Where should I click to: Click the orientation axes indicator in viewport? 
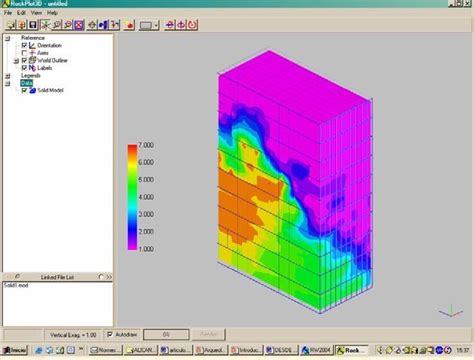tap(451, 311)
